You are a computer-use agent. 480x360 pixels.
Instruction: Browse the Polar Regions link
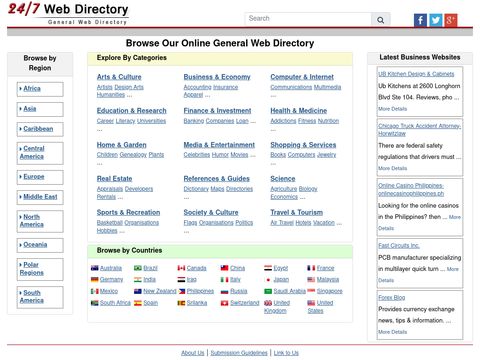(31, 269)
